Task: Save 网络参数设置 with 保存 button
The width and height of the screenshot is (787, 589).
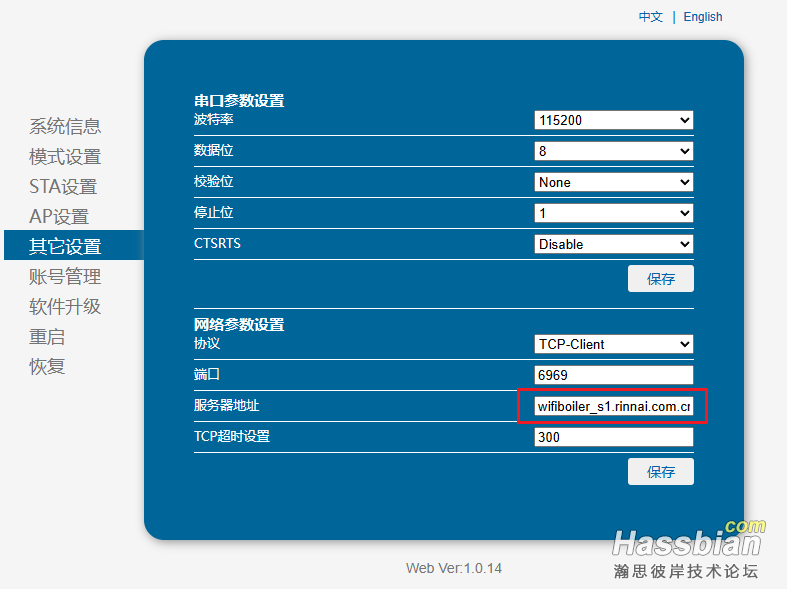Action: tap(661, 472)
